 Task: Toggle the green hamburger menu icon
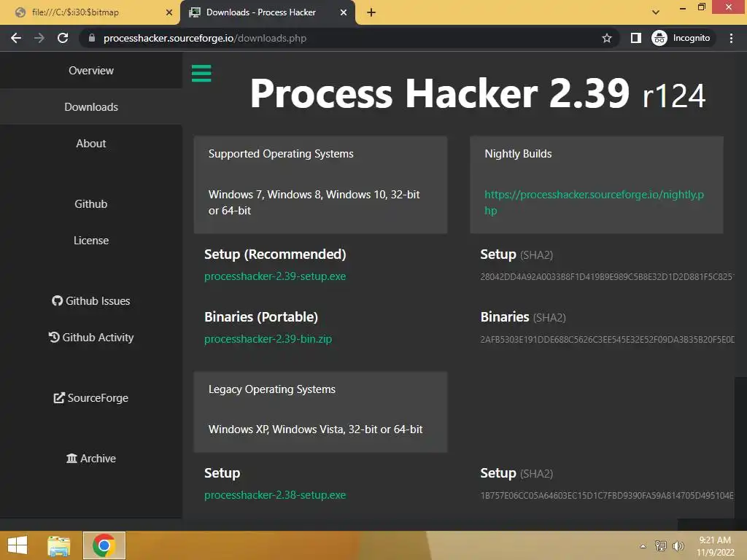[201, 74]
